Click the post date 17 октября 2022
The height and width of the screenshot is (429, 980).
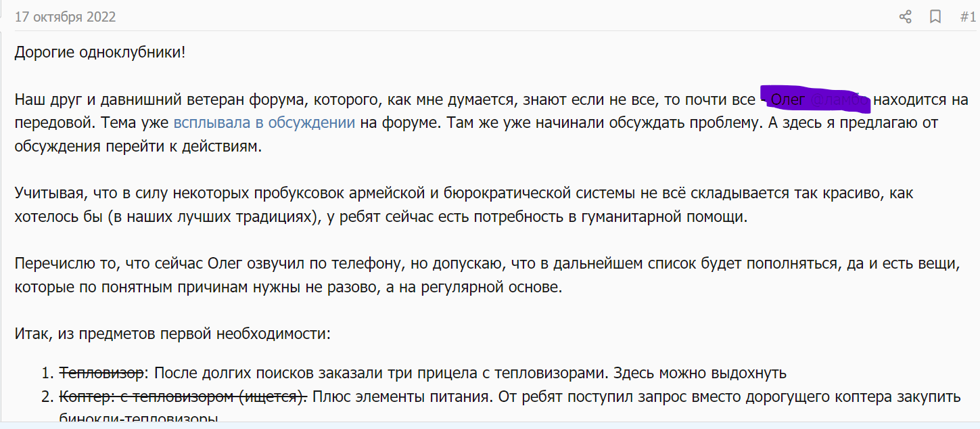click(65, 17)
